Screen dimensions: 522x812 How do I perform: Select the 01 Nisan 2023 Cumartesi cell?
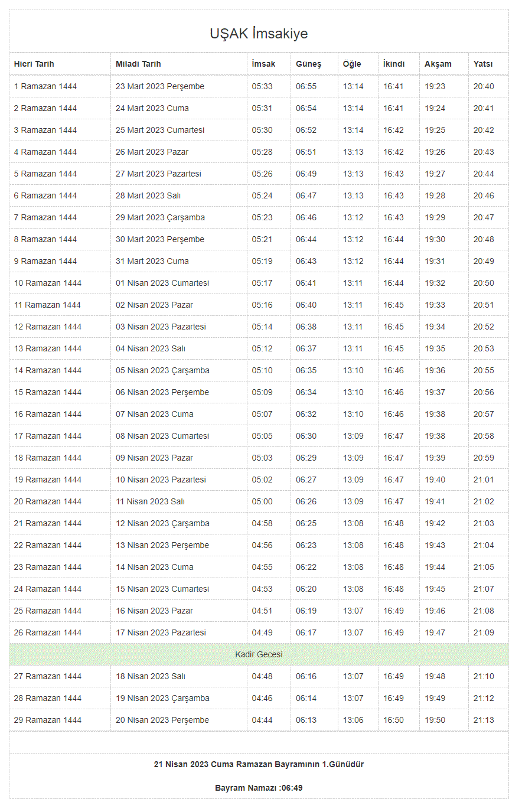click(162, 283)
